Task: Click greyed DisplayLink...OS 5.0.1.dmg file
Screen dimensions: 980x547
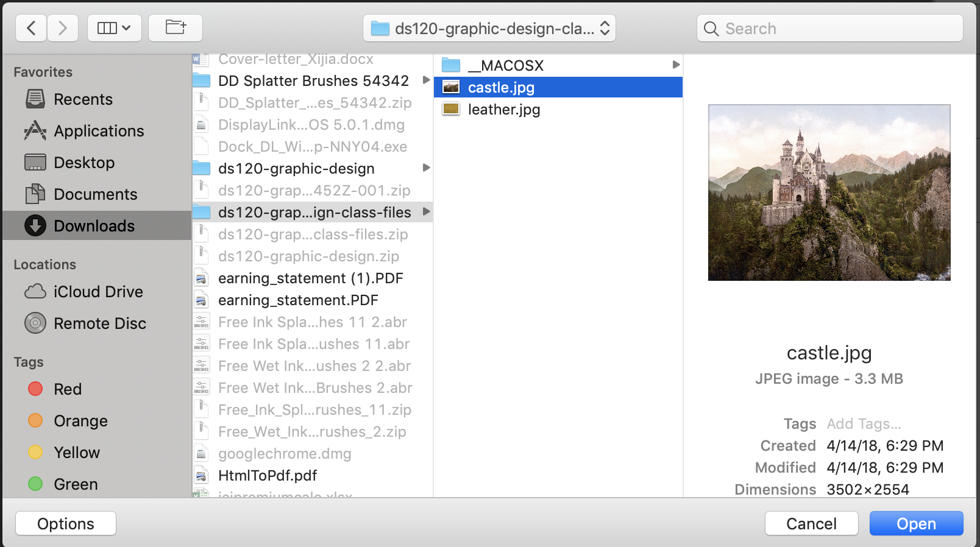Action: (x=312, y=125)
